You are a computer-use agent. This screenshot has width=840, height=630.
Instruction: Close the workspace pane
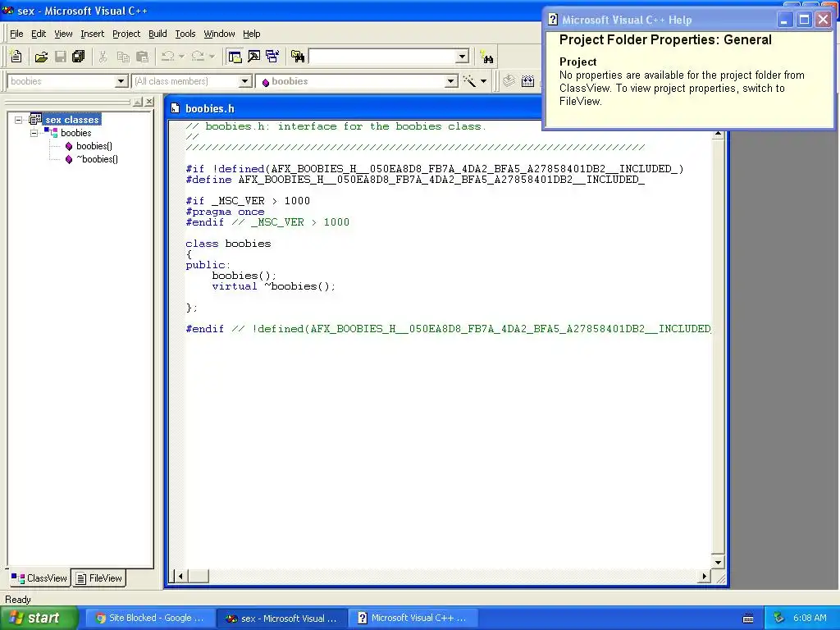[x=149, y=101]
